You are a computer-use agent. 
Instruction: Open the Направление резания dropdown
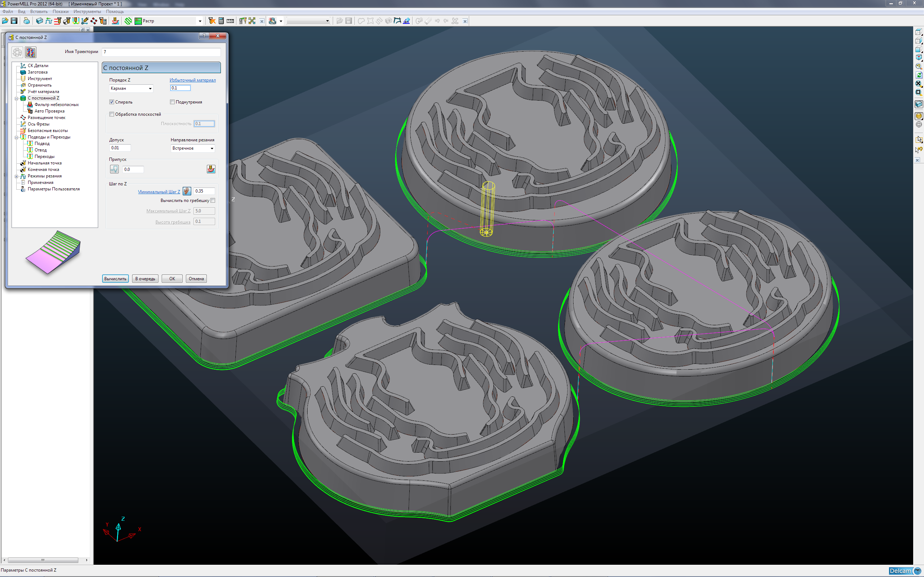[x=192, y=148]
